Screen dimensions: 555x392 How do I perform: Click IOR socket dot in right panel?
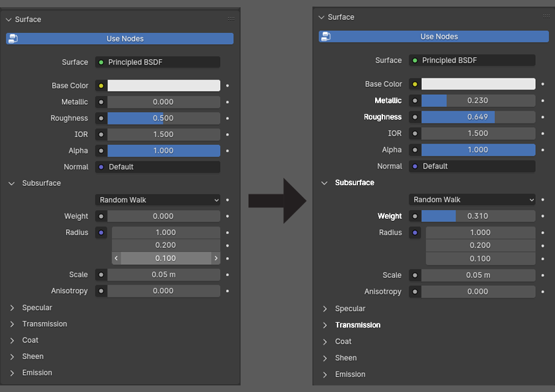(x=415, y=133)
